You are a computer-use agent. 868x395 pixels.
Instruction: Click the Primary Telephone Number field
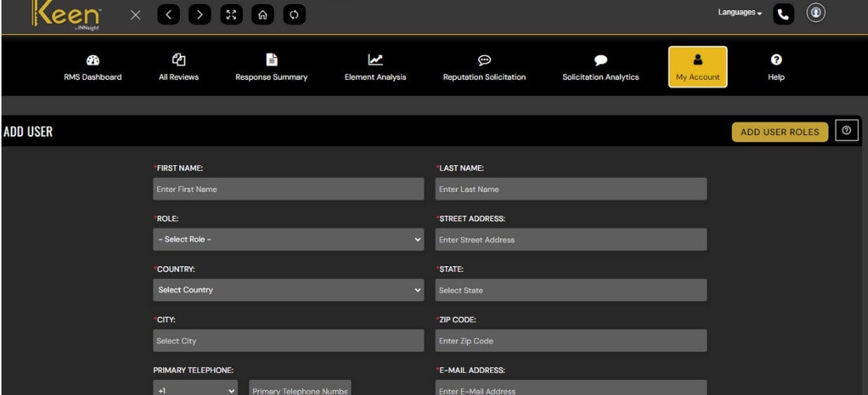[300, 388]
